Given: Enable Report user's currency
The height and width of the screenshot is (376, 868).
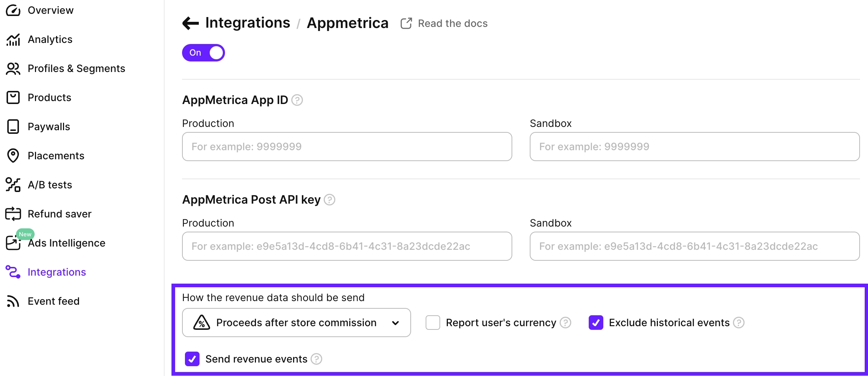Looking at the screenshot, I should 433,323.
